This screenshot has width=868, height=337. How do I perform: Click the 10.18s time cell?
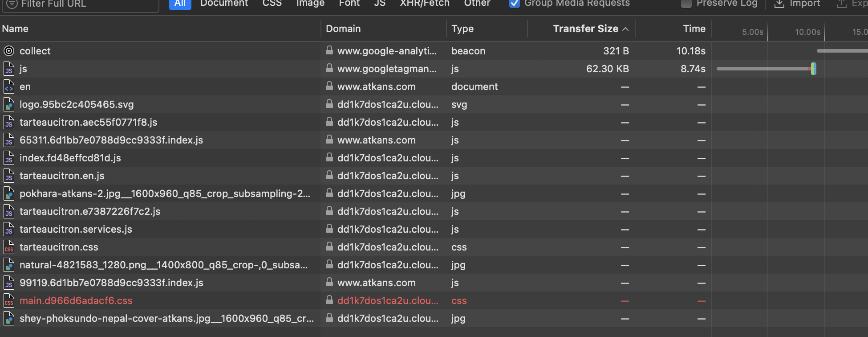point(691,51)
